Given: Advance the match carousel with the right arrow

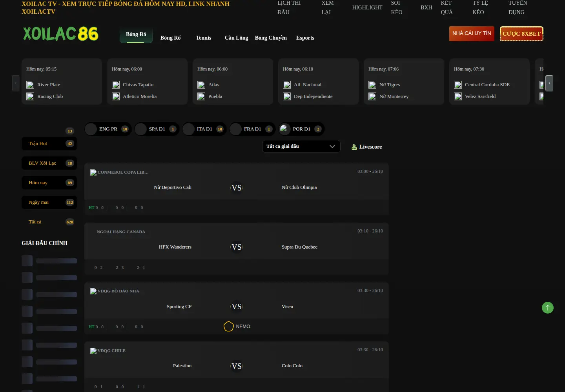Looking at the screenshot, I should (x=549, y=83).
